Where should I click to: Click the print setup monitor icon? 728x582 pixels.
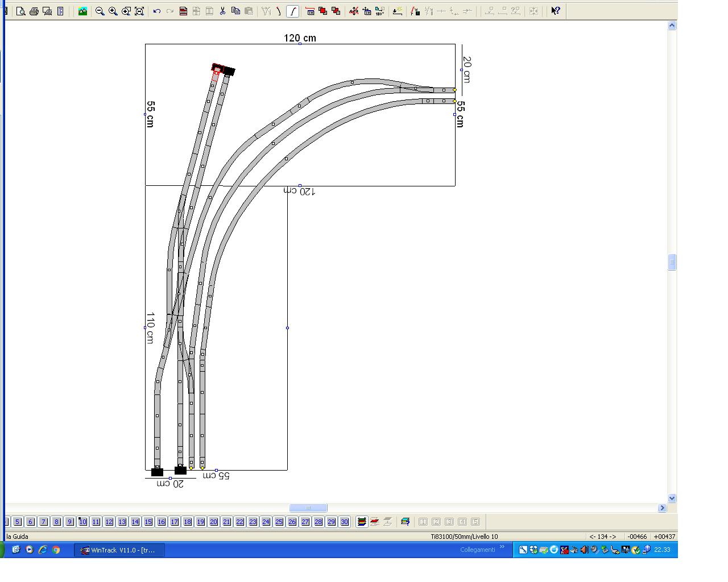click(47, 11)
